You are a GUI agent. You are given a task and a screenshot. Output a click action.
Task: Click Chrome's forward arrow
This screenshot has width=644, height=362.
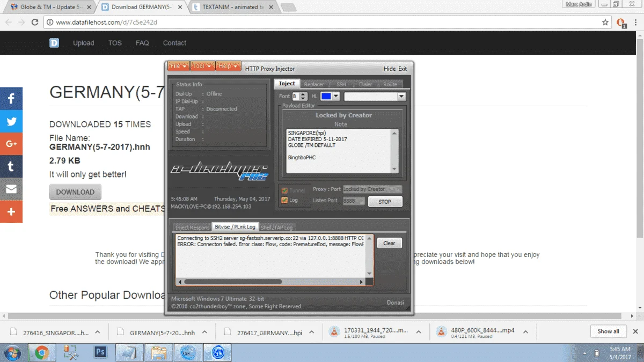(x=22, y=23)
